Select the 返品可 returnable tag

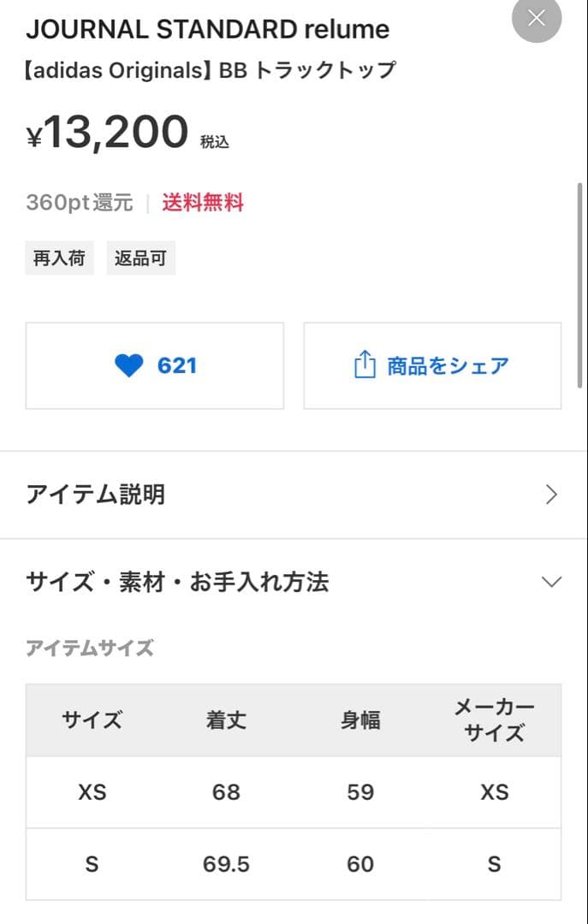pyautogui.click(x=140, y=257)
